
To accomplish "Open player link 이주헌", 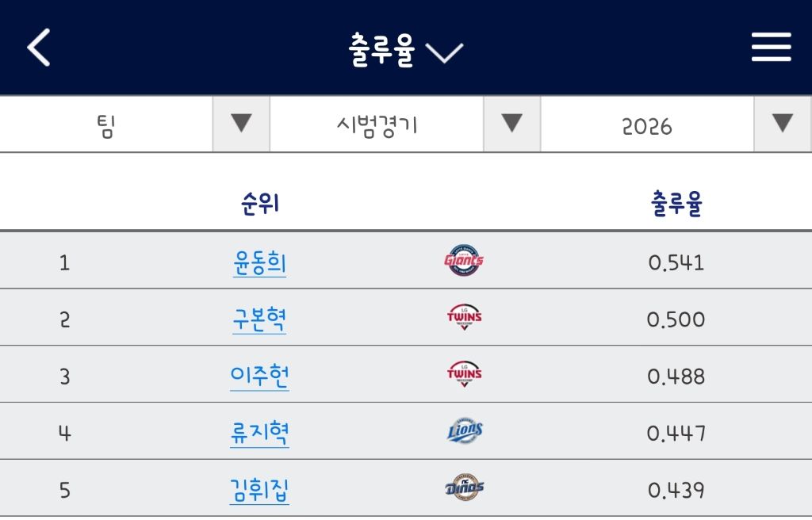I will 259,377.
